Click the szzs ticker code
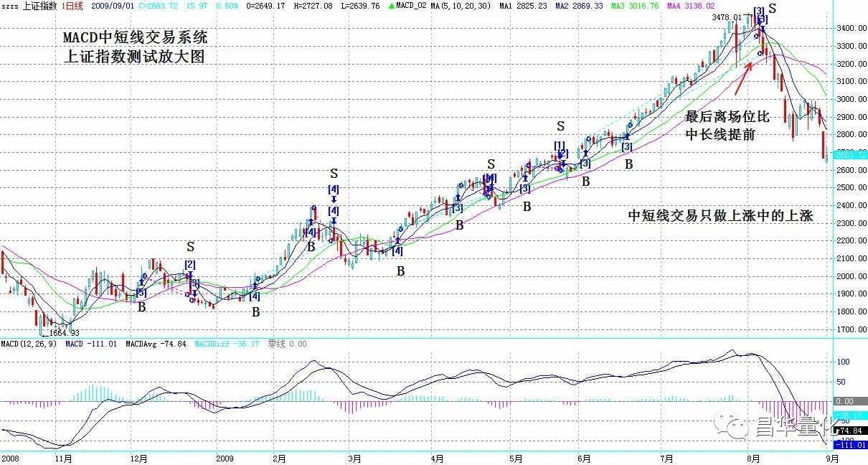The height and width of the screenshot is (465, 868). (x=11, y=6)
